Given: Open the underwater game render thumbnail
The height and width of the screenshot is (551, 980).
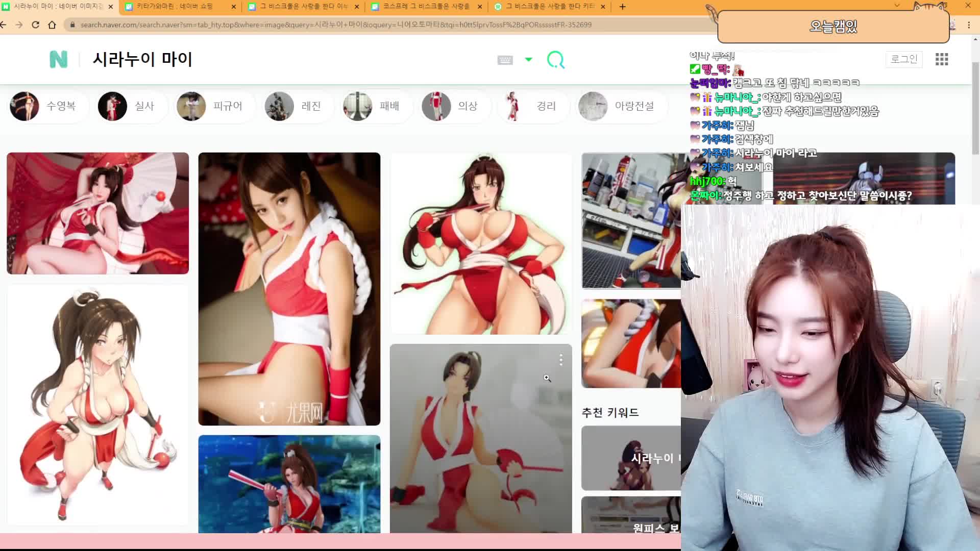Looking at the screenshot, I should pyautogui.click(x=289, y=484).
